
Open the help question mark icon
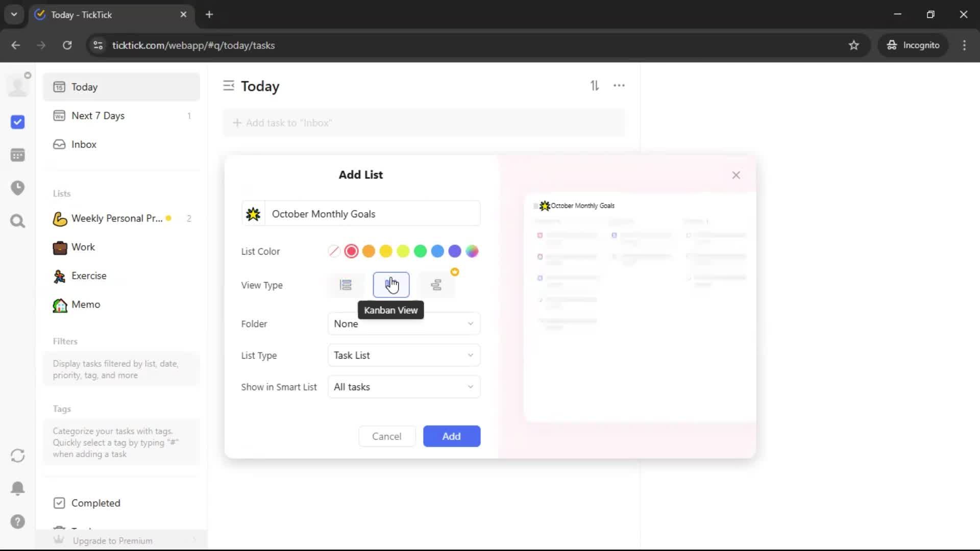18,521
